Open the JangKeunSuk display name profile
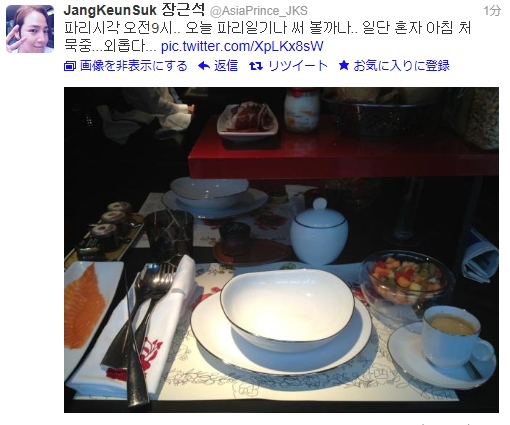 pyautogui.click(x=110, y=11)
